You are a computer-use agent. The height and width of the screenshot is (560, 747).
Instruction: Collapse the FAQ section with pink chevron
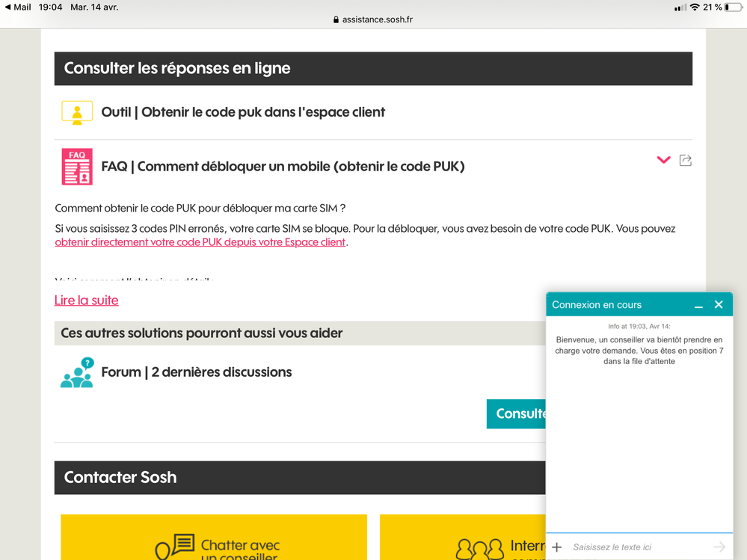click(x=663, y=160)
